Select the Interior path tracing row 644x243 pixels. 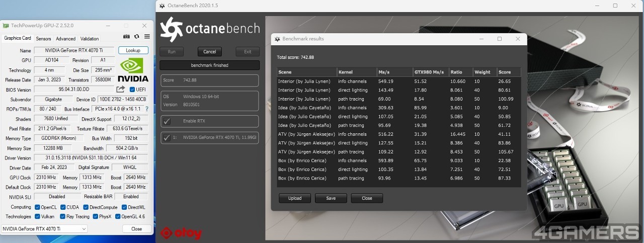tap(399, 99)
